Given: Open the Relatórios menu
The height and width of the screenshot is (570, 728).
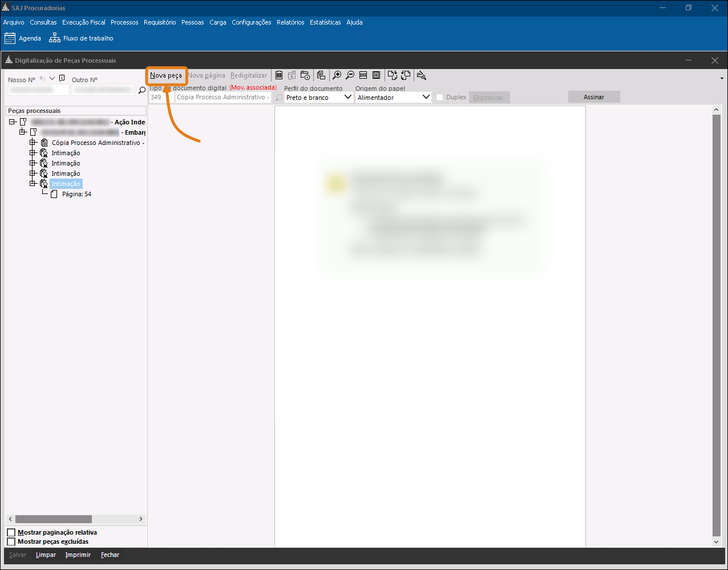Looking at the screenshot, I should [x=290, y=23].
